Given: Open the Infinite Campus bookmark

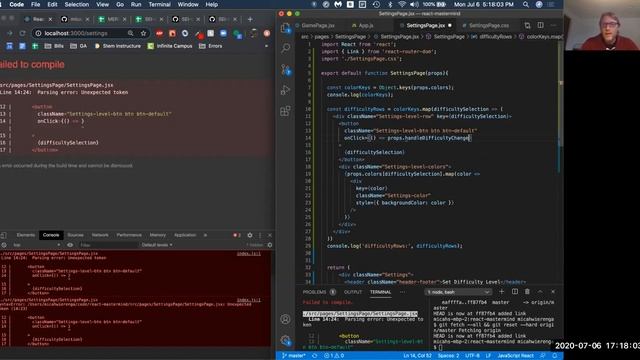Looking at the screenshot, I should 170,46.
